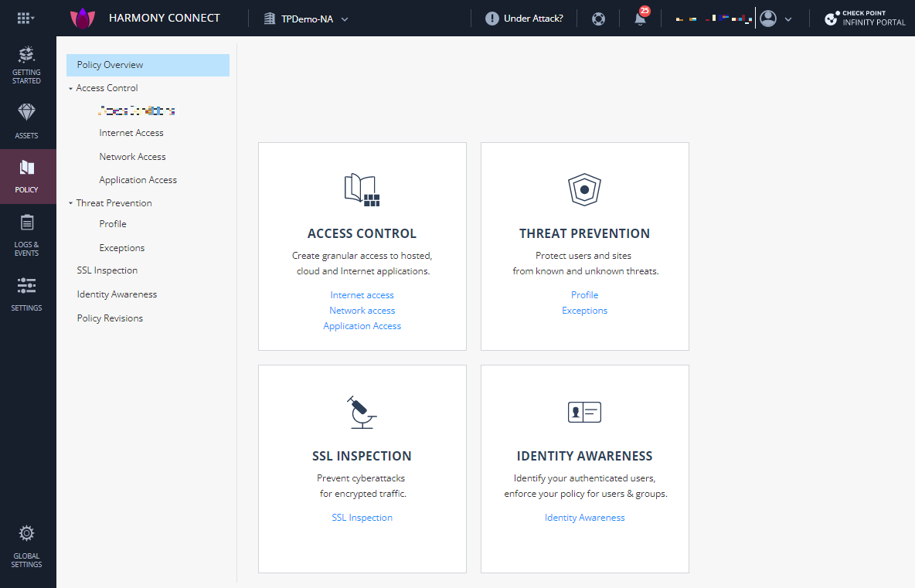Open the Application Access link in the card
Image resolution: width=915 pixels, height=588 pixels.
tap(362, 326)
